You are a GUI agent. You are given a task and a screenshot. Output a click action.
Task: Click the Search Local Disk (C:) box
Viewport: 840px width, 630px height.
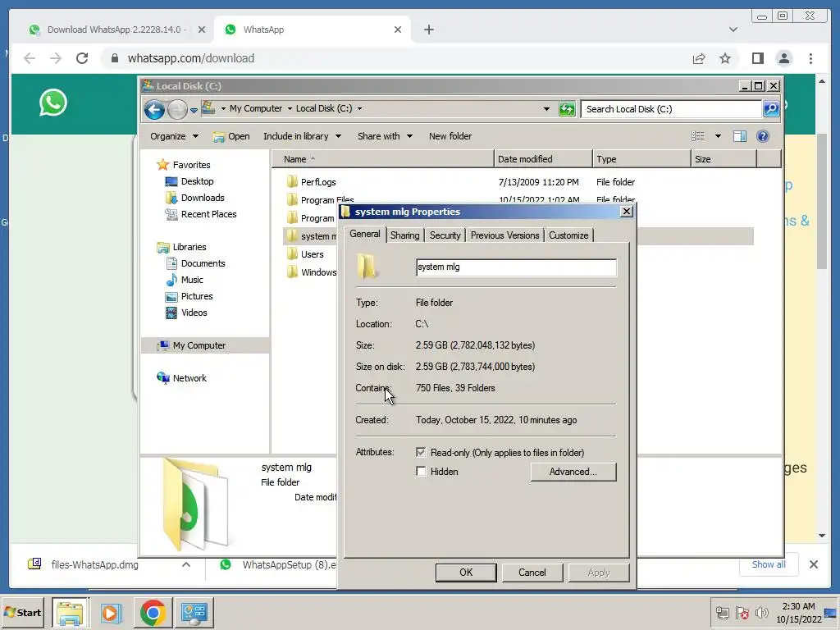pyautogui.click(x=672, y=109)
